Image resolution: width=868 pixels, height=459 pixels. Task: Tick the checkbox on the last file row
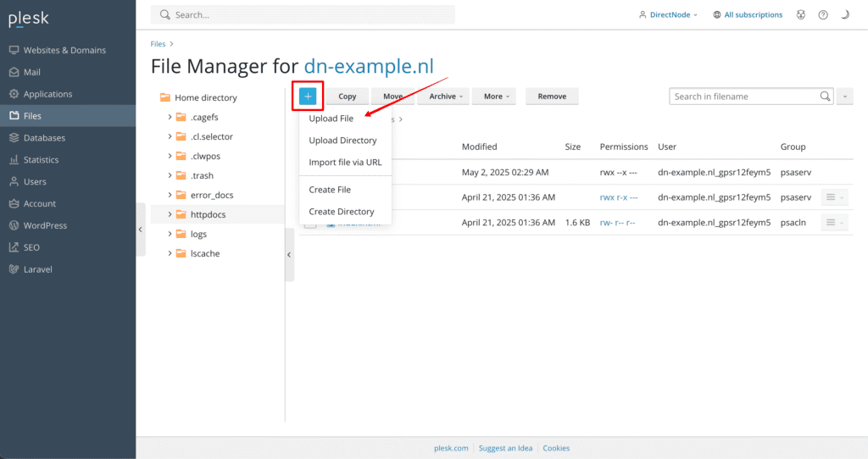click(310, 224)
